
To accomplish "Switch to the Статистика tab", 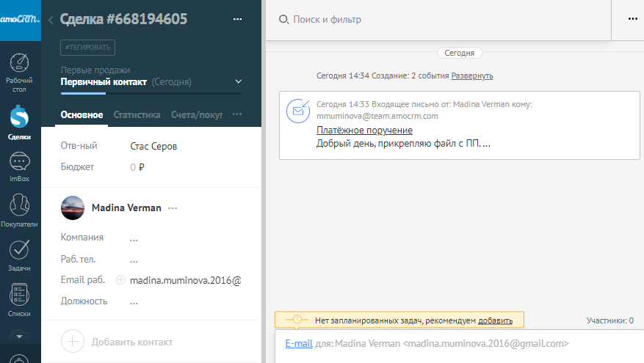I will coord(137,114).
